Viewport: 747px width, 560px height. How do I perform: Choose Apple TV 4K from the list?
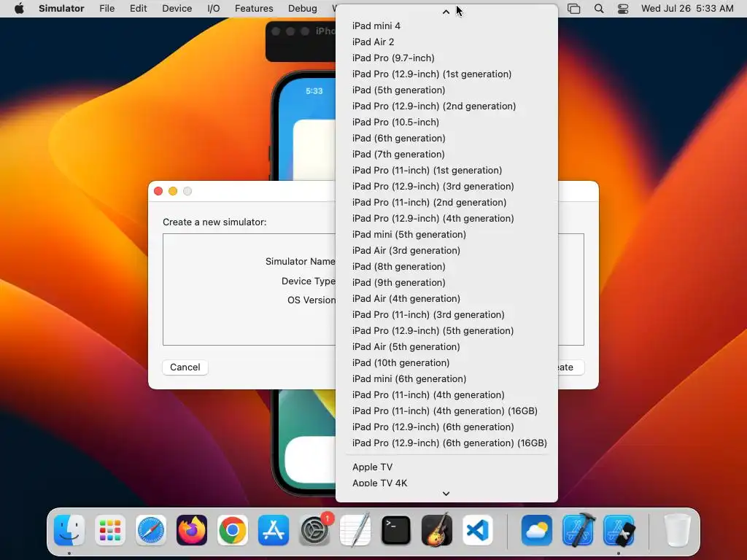pos(447,483)
